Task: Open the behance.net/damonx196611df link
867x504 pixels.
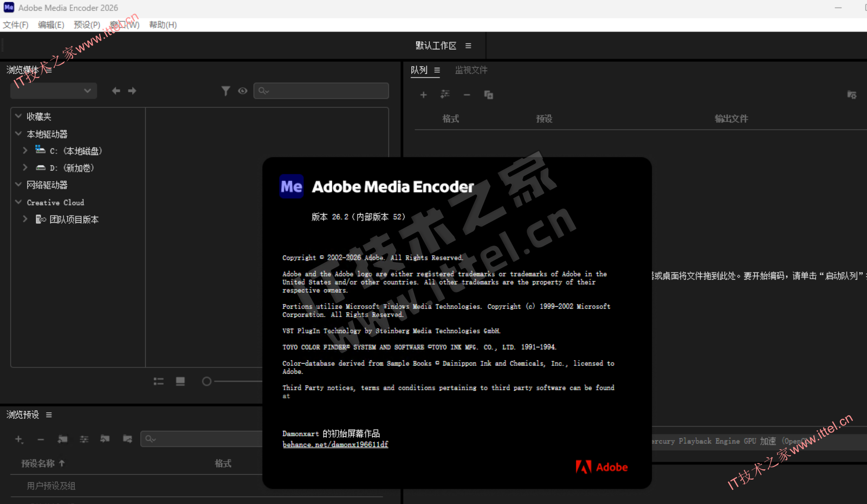Action: point(335,444)
